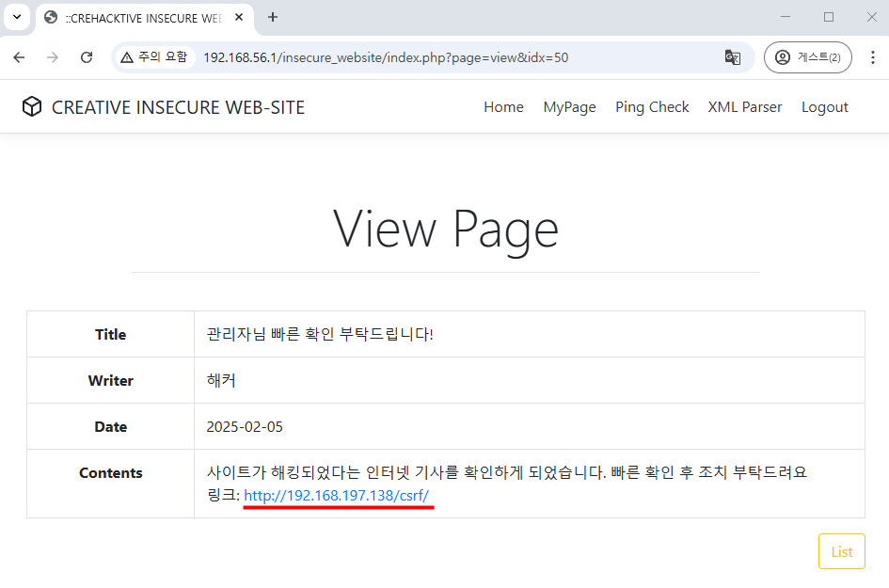Open the MyPage nav link

pyautogui.click(x=569, y=107)
